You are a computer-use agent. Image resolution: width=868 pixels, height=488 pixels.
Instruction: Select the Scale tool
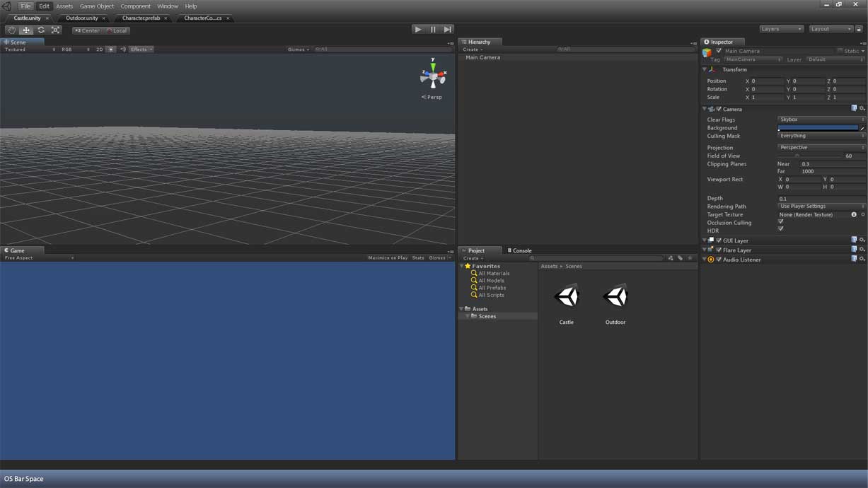tap(56, 30)
